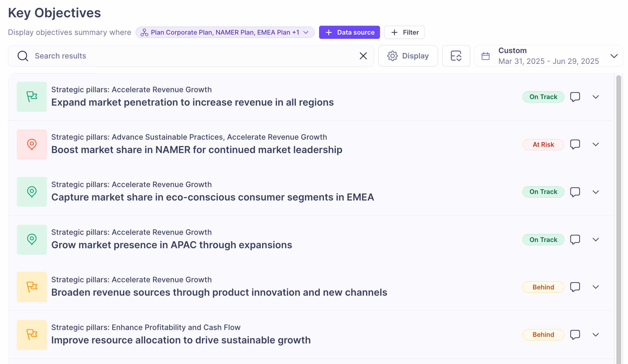The width and height of the screenshot is (628, 364).
Task: Clear the search results field with X
Action: pyautogui.click(x=363, y=56)
